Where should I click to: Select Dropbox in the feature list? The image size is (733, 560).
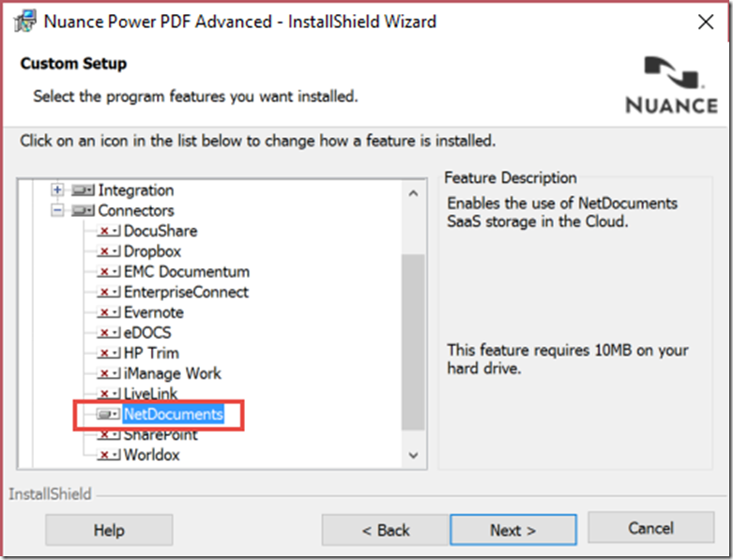152,251
